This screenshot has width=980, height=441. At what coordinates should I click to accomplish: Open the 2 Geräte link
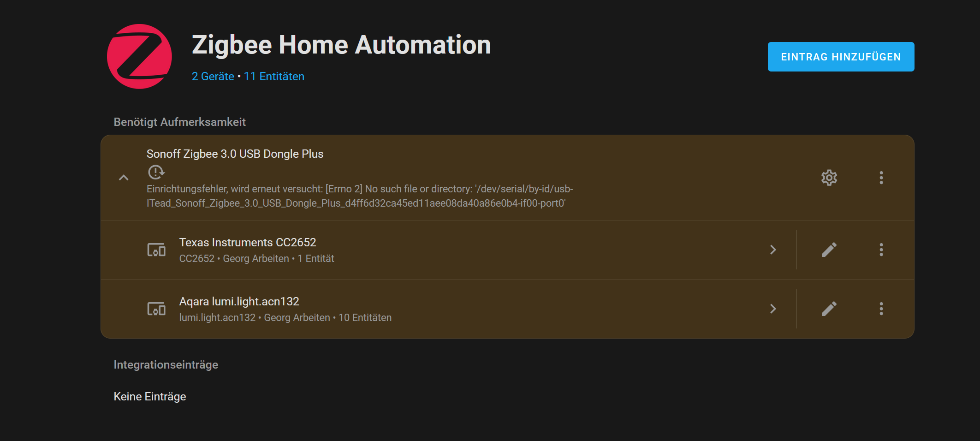[213, 77]
